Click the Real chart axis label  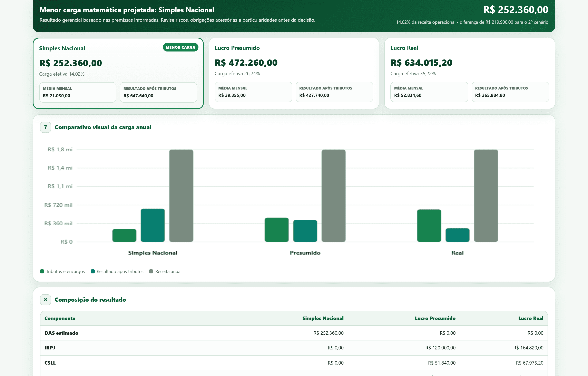click(x=457, y=253)
